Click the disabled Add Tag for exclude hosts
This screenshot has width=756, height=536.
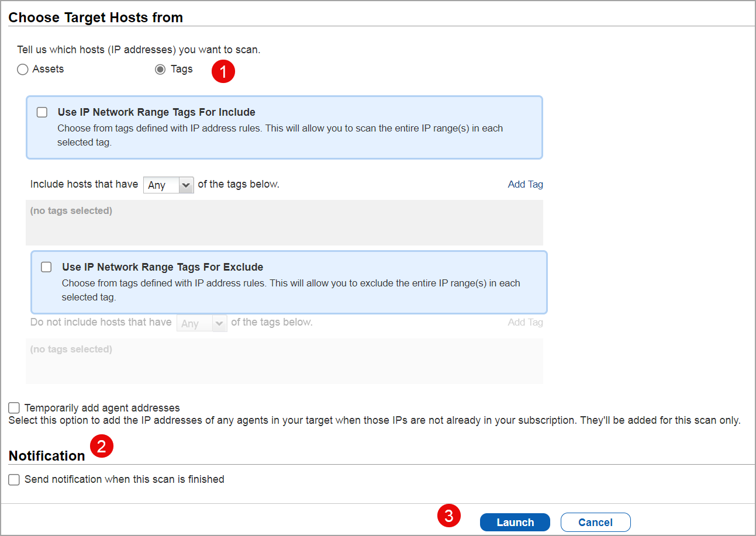(x=524, y=322)
